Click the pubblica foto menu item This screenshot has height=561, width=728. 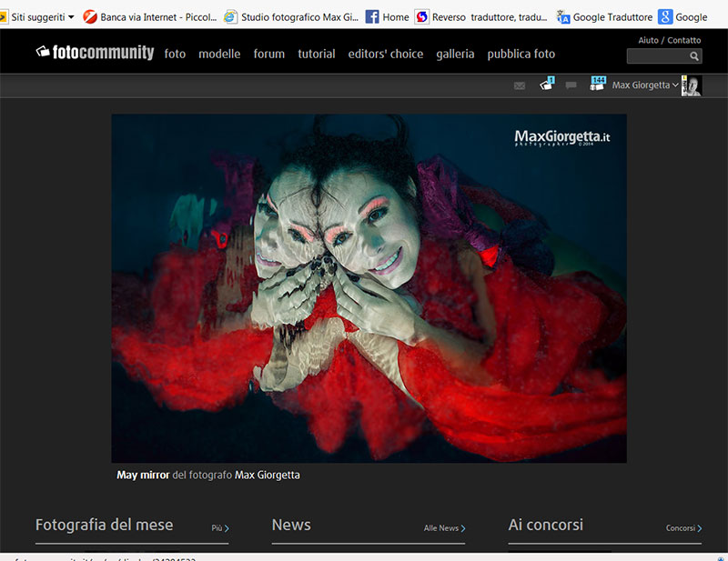pos(521,55)
